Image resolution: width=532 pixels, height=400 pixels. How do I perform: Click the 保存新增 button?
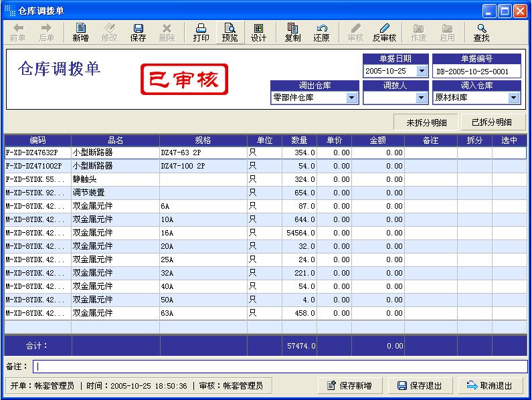point(350,385)
